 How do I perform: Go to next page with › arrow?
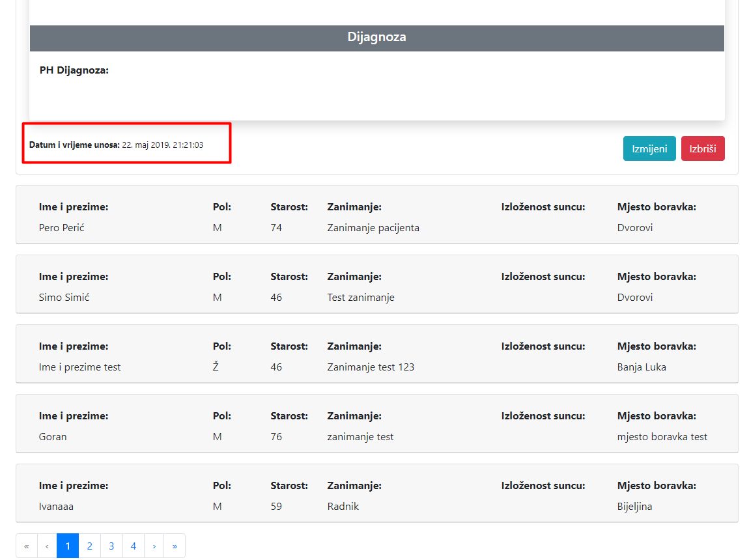(x=154, y=546)
